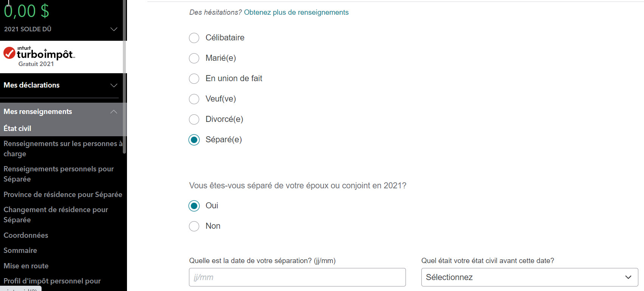Click the TurboImpôt checkmark logo
Viewport: 644px width, 291px height.
(x=9, y=53)
